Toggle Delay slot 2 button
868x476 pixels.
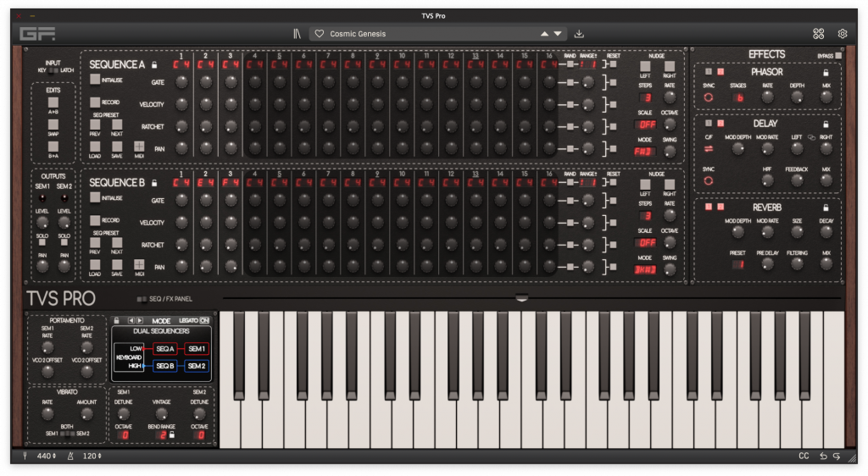click(721, 124)
